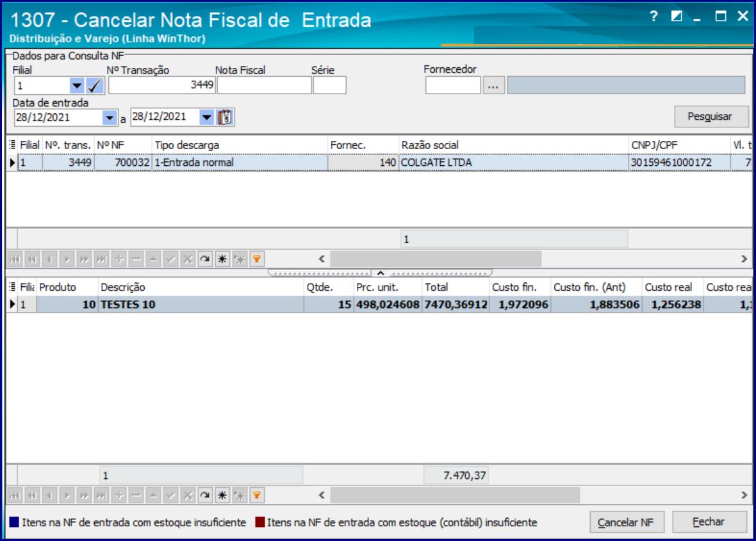The height and width of the screenshot is (541, 756).
Task: Click last record icon in items grid navigator
Action: (101, 496)
